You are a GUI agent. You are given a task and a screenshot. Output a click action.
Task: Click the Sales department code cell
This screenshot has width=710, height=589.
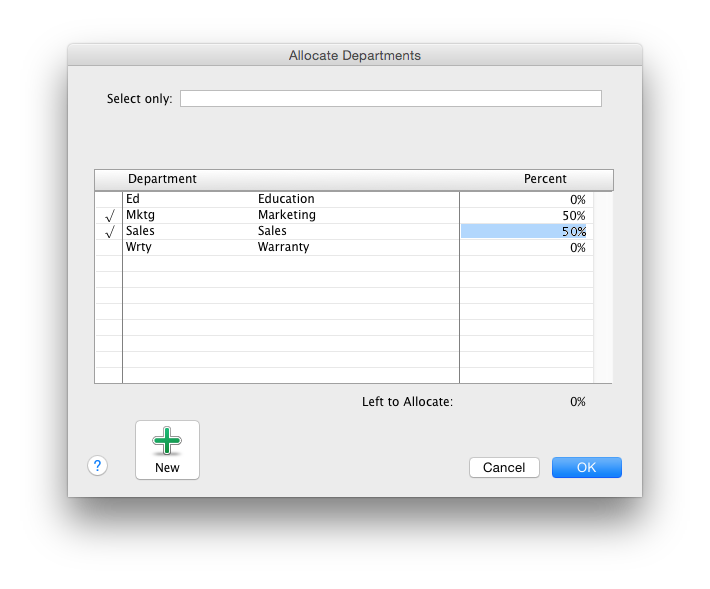pos(140,231)
